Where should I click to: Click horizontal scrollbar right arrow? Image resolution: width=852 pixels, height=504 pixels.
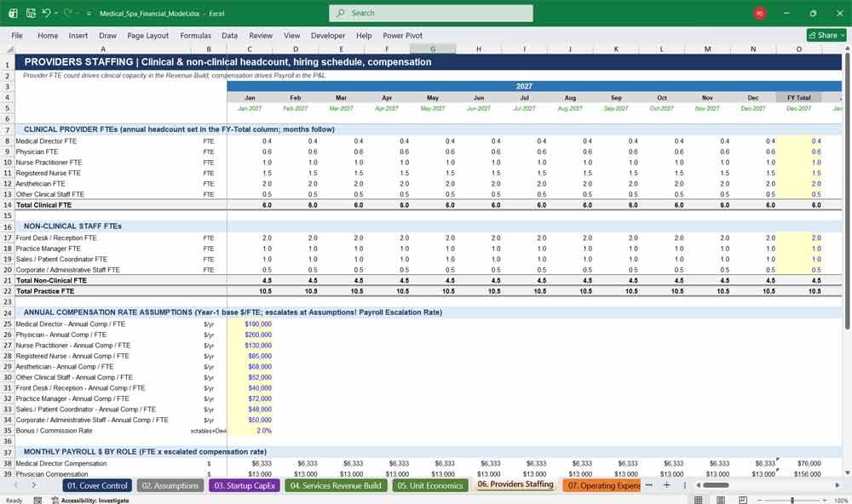click(838, 485)
